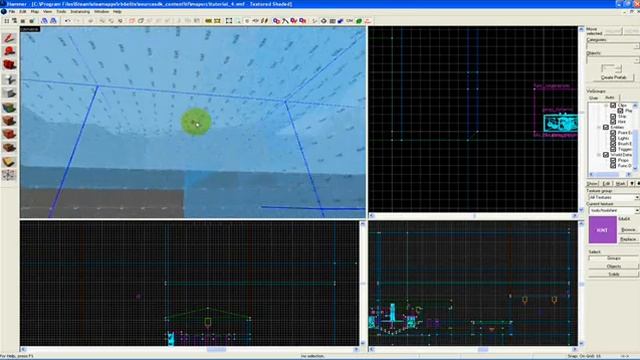Open the Categories dropdown
640x360 pixels.
click(613, 46)
